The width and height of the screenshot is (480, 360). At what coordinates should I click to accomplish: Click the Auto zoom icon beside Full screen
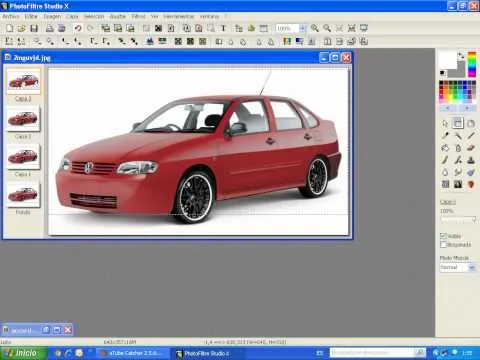(351, 28)
